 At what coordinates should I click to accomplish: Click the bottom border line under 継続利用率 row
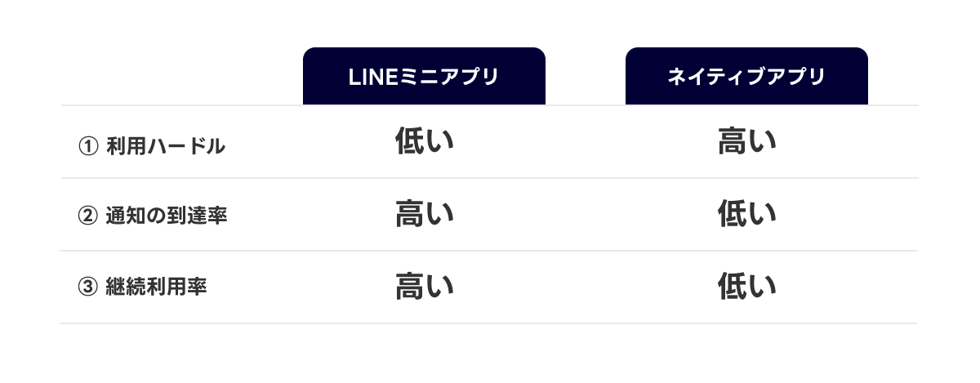click(x=488, y=323)
